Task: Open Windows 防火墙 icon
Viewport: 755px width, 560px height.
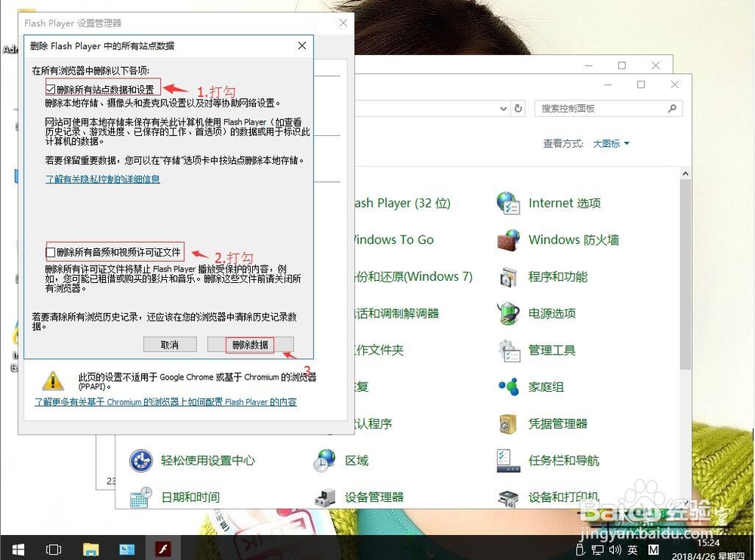Action: (x=508, y=240)
